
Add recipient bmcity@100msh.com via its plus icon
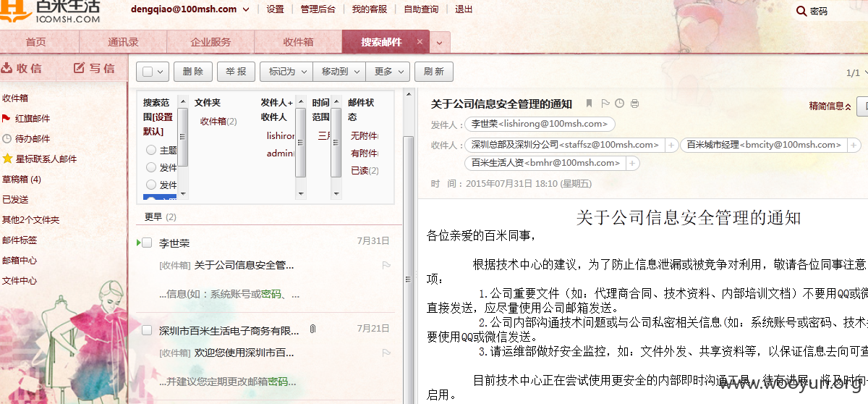[x=854, y=145]
